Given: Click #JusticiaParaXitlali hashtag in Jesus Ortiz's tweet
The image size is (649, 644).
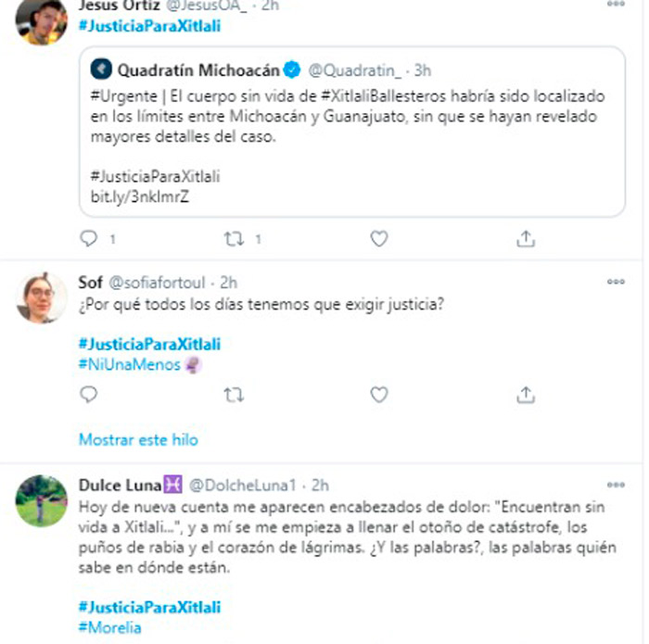Looking at the screenshot, I should point(149,26).
